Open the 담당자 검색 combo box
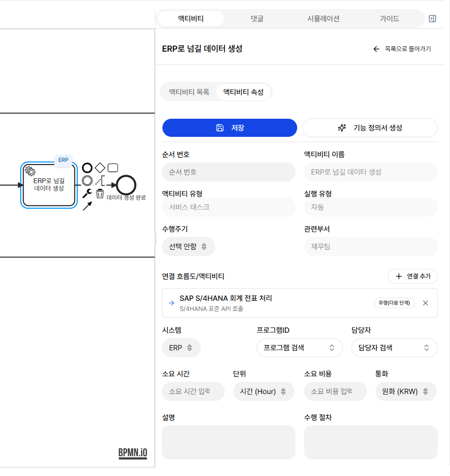This screenshot has height=476, width=450. click(x=394, y=348)
